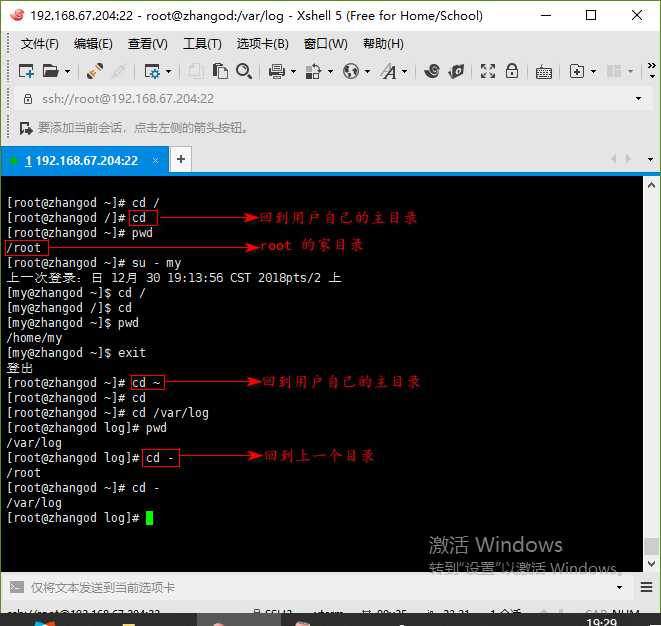Click the color scheme icon
Viewport: 661px width, 626px height.
(313, 72)
